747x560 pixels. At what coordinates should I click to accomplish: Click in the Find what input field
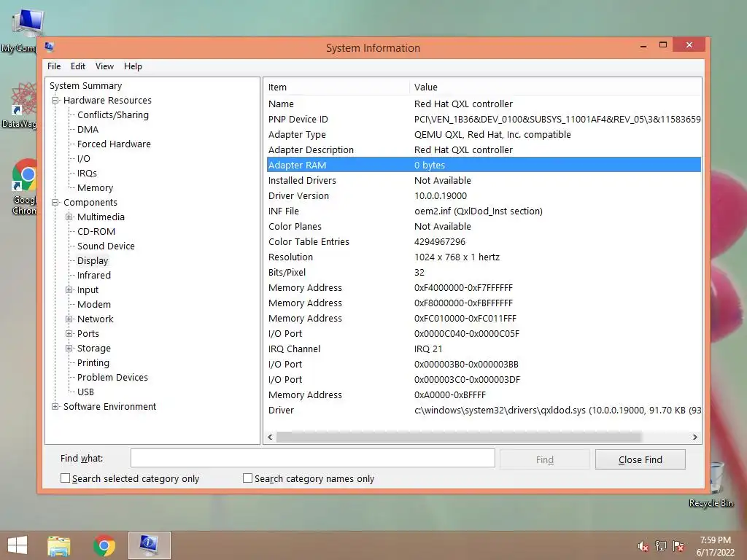pyautogui.click(x=312, y=458)
